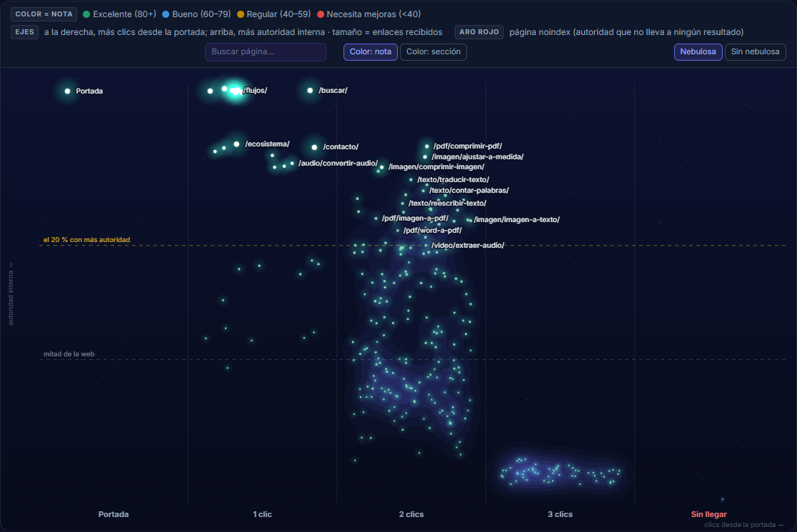
Task: Switch coloring to 'Color: sección'
Action: [x=433, y=52]
